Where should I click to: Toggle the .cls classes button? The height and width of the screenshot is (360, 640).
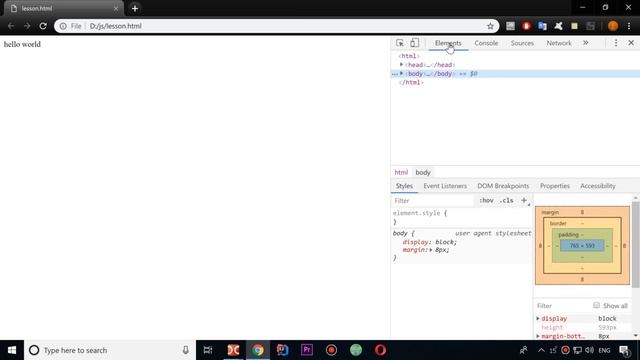507,200
